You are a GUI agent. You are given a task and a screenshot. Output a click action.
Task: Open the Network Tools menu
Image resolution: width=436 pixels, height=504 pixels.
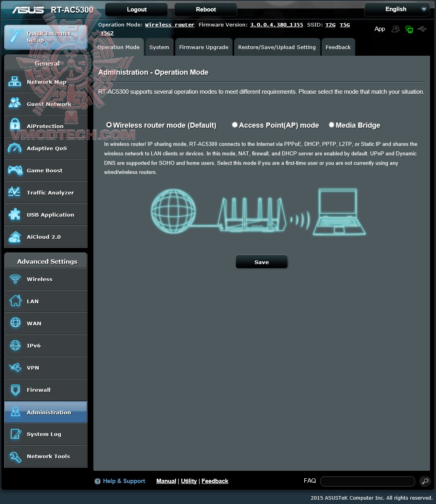click(46, 457)
